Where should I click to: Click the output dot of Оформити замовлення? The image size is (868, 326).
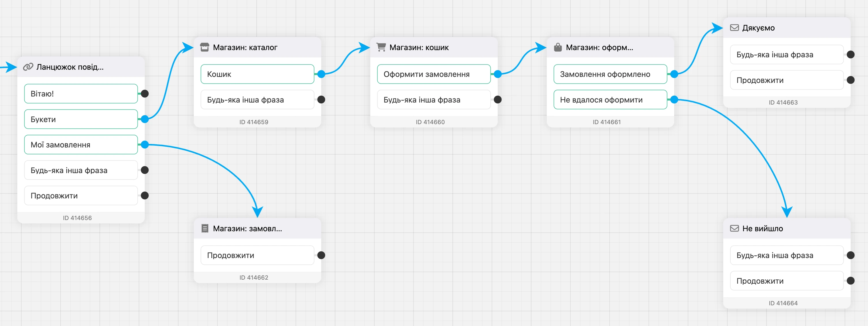coord(498,74)
